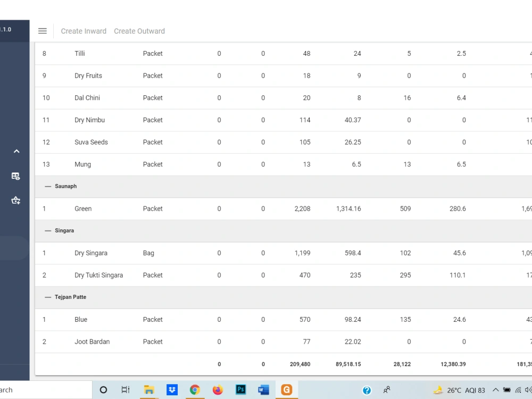Collapse the Saunaph group
532x399 pixels.
[x=48, y=186]
